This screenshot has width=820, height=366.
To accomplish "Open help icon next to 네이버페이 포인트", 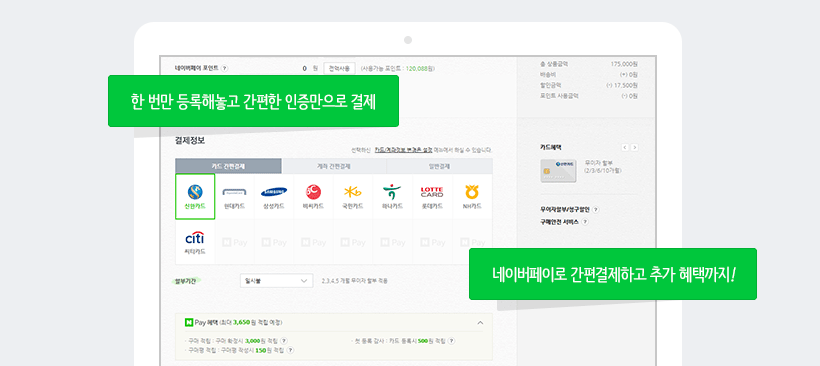I will 224,68.
